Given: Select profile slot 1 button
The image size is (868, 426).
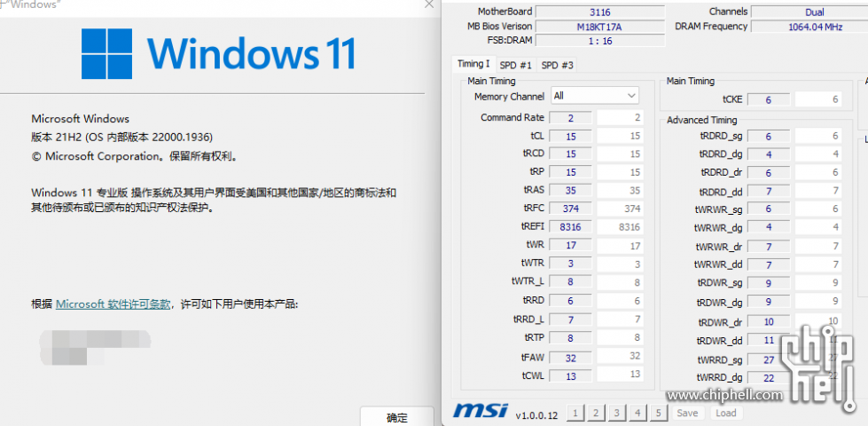Looking at the screenshot, I should point(575,413).
